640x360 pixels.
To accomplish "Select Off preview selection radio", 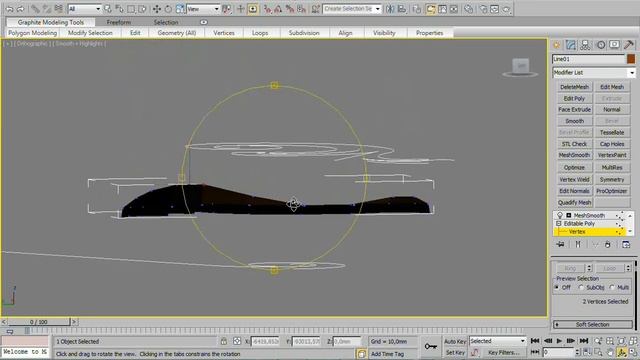I will tap(557, 287).
